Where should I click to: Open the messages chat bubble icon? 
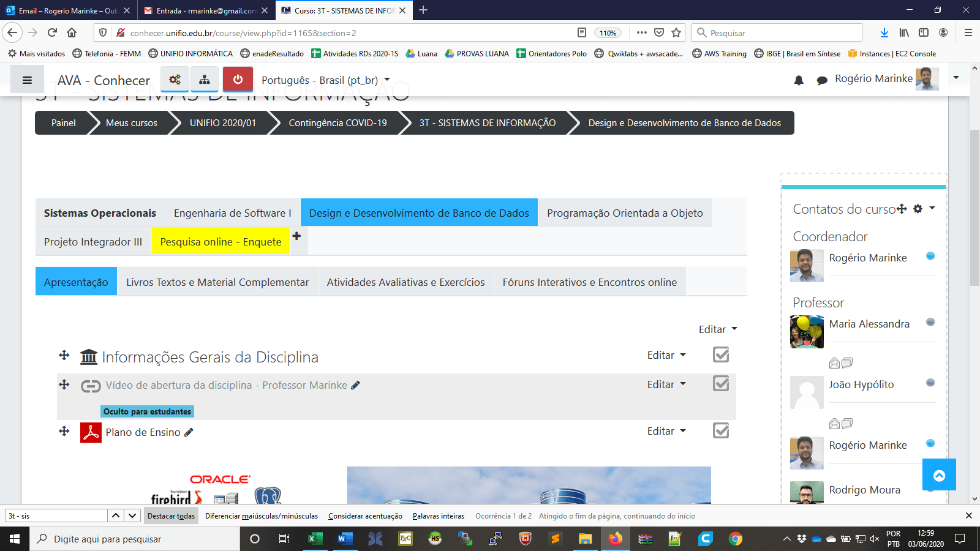pos(822,80)
